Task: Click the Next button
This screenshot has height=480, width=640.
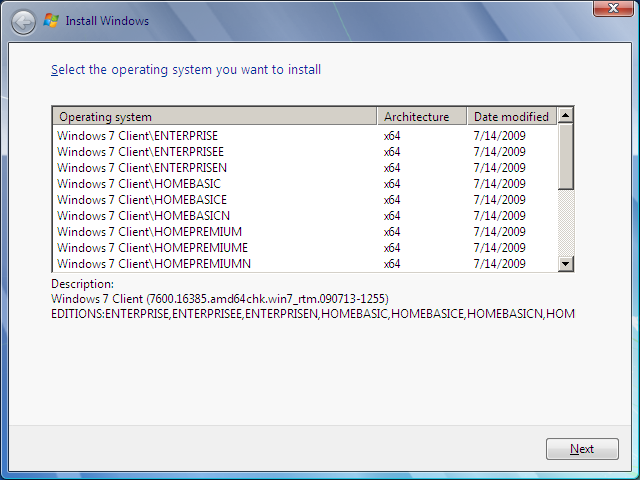Action: 582,449
